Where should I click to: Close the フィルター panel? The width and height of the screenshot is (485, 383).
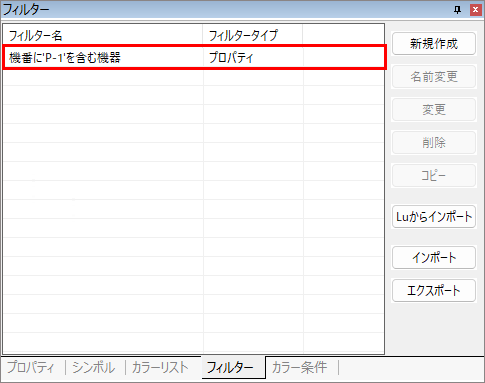click(x=476, y=10)
